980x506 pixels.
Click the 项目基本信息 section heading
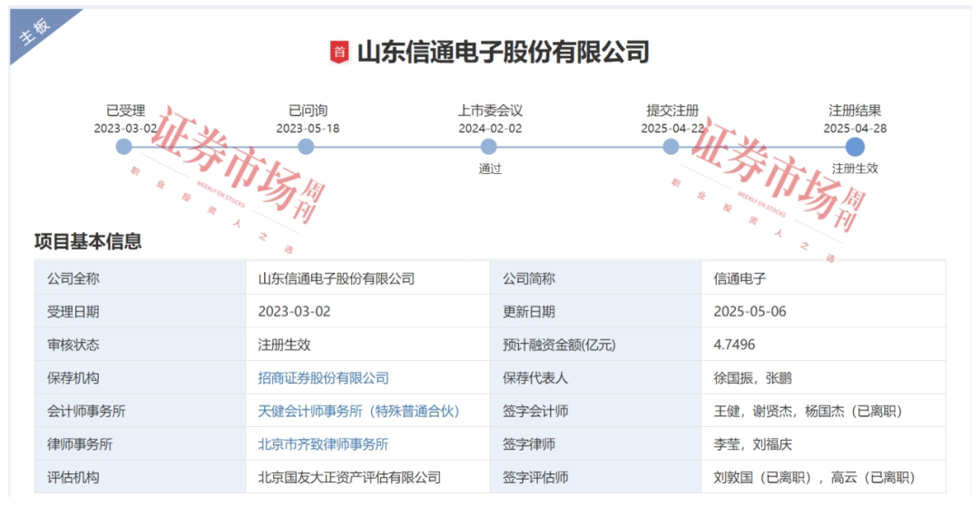click(88, 241)
